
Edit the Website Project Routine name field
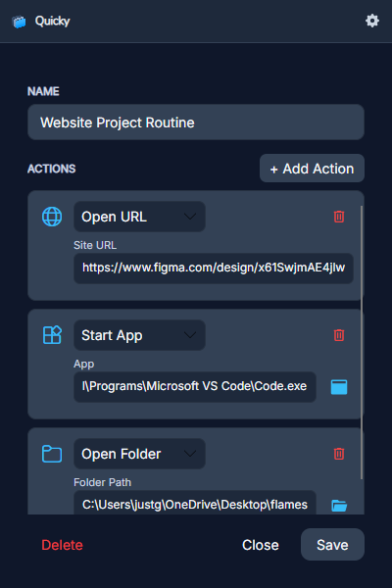pos(196,122)
